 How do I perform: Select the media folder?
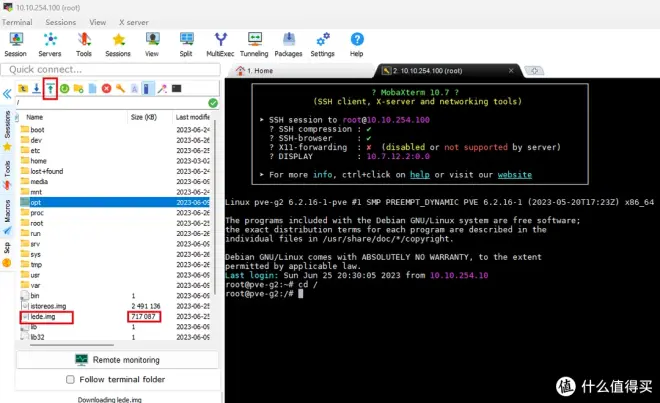point(114,181)
